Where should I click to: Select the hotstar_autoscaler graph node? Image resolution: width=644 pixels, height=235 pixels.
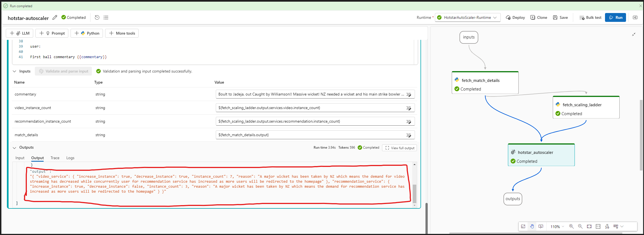[541, 155]
